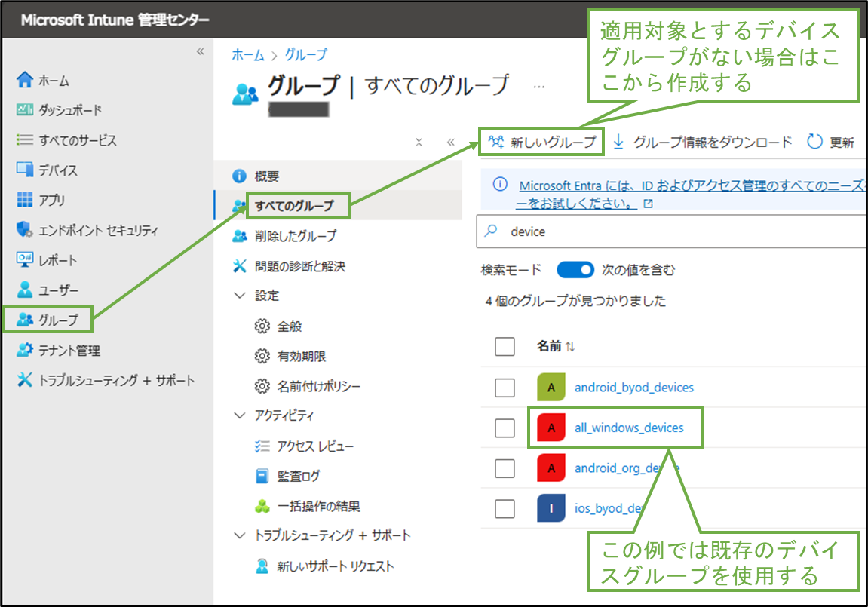This screenshot has height=607, width=868.
Task: Open グループ section in sidebar
Action: (48, 320)
